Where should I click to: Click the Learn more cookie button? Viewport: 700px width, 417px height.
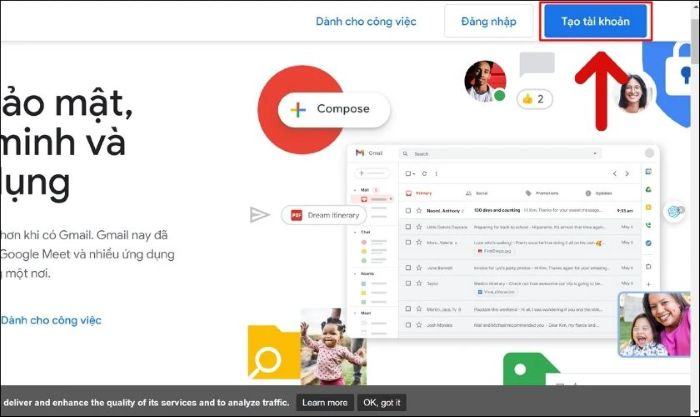[x=325, y=402]
